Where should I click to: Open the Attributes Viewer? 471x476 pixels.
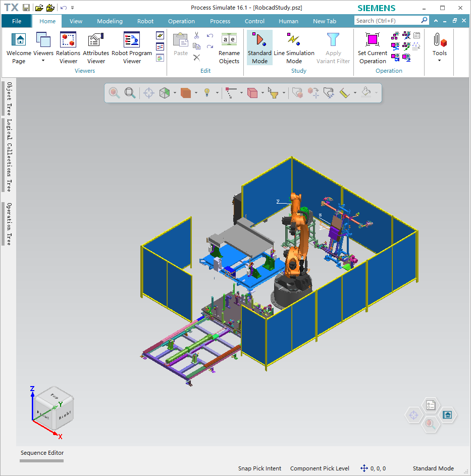tap(96, 47)
